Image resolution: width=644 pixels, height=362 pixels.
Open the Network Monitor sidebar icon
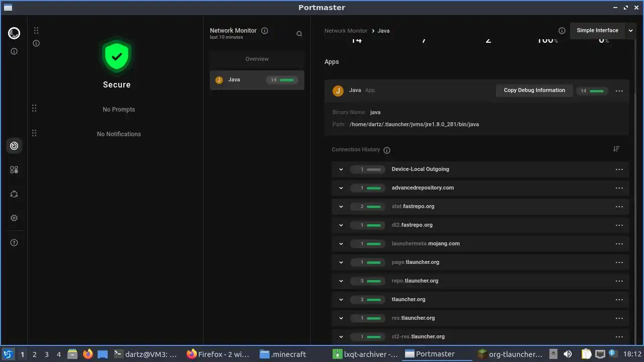pyautogui.click(x=14, y=146)
